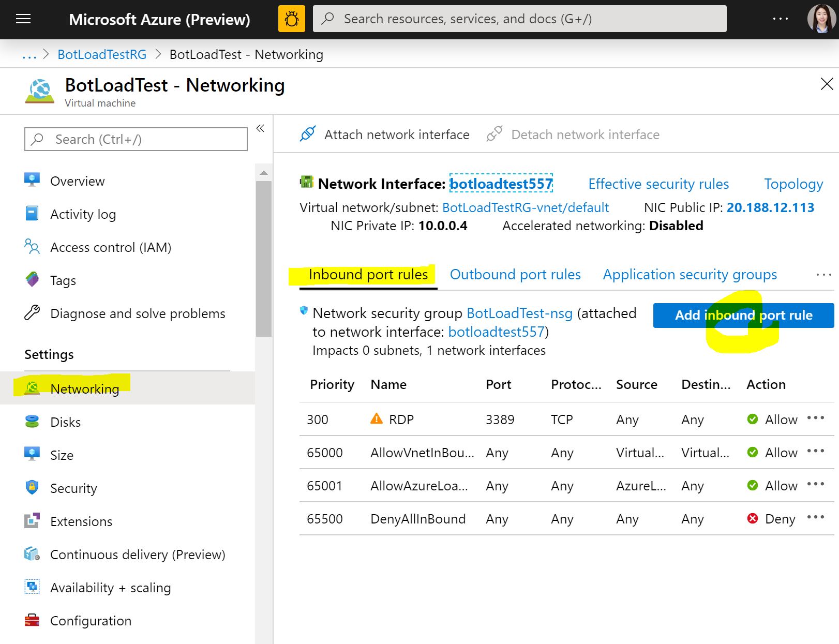Close the Networking blade

(827, 84)
